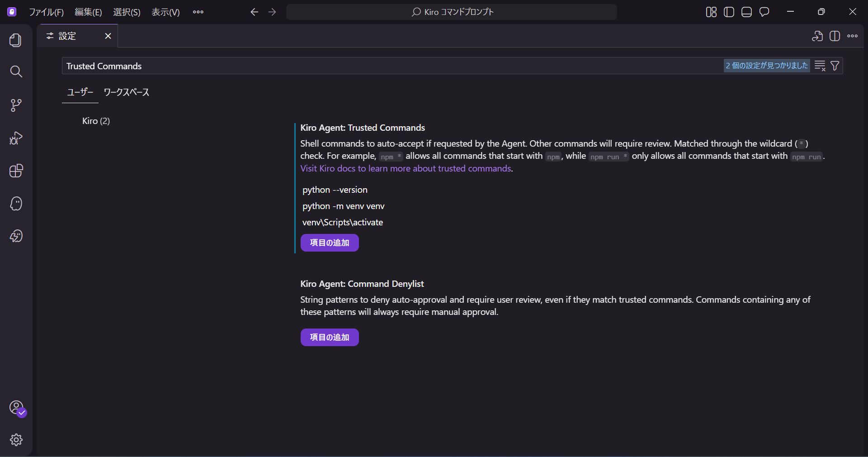This screenshot has width=868, height=457.
Task: Open the Kiro docs trusted commands link
Action: click(x=406, y=168)
